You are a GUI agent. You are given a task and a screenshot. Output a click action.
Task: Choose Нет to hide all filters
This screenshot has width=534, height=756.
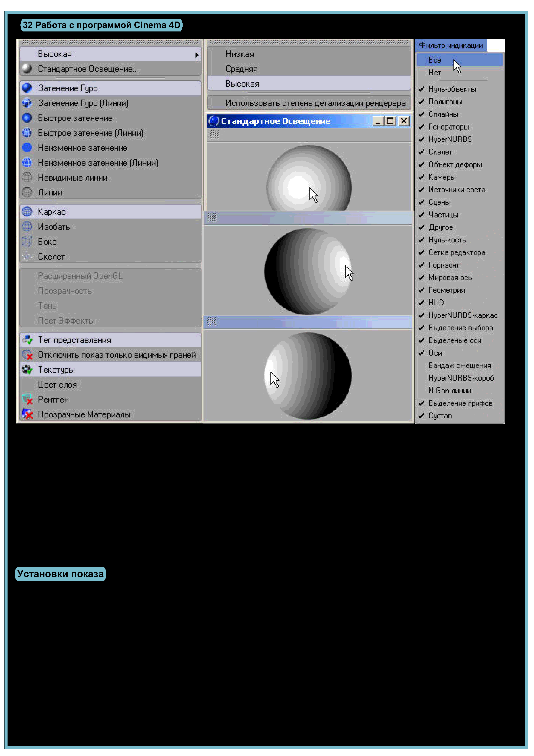pyautogui.click(x=435, y=73)
